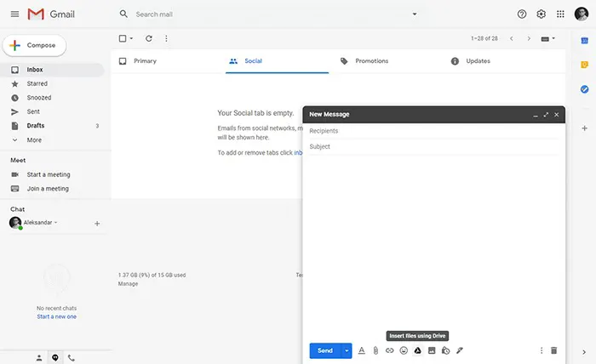Open more send options arrow
This screenshot has height=364, width=596.
tap(347, 350)
